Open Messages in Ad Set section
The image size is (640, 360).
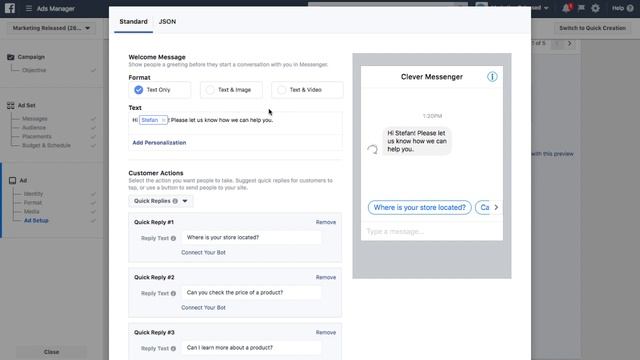point(35,119)
